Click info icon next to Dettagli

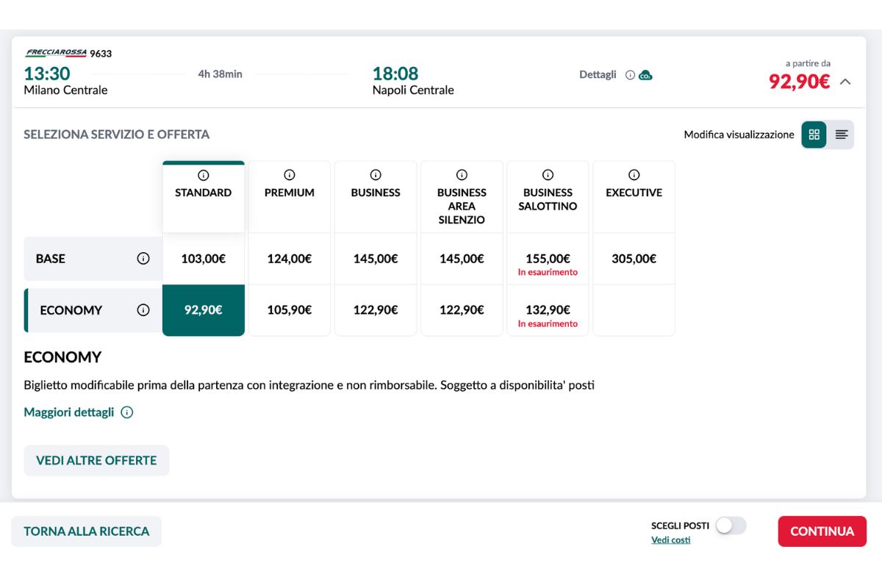pos(630,75)
